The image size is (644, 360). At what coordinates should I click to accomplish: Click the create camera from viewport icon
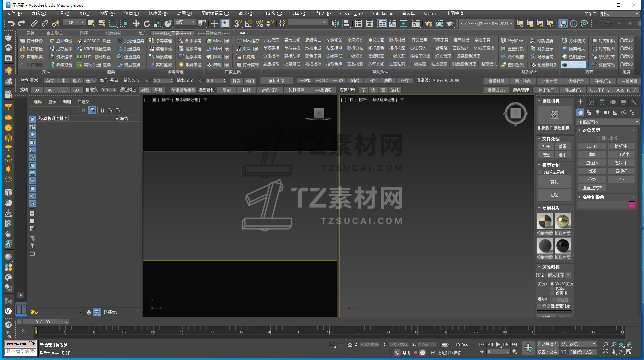(554, 115)
